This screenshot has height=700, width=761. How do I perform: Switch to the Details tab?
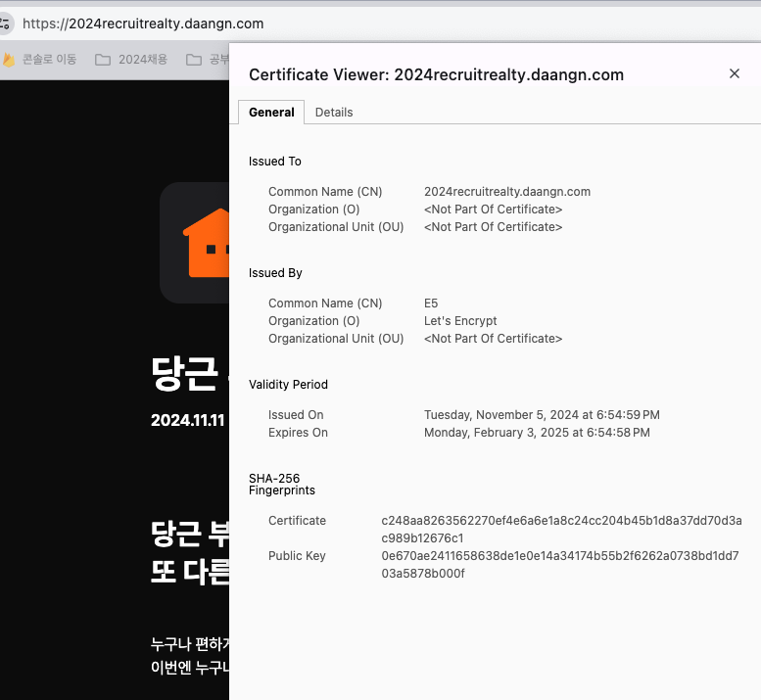click(334, 113)
